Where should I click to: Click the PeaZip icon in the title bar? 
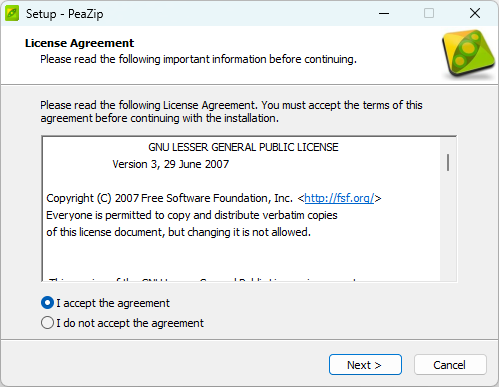point(12,14)
